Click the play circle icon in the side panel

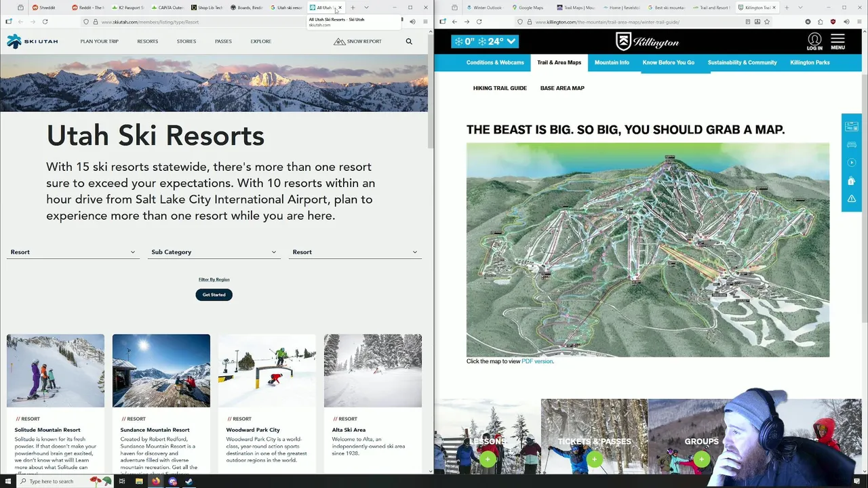[x=852, y=163]
